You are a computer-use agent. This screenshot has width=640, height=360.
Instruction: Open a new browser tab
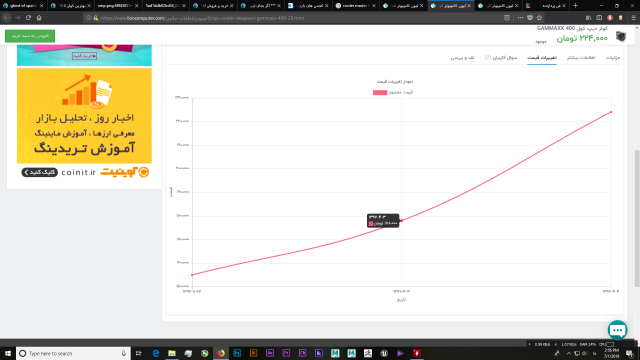[x=576, y=6]
